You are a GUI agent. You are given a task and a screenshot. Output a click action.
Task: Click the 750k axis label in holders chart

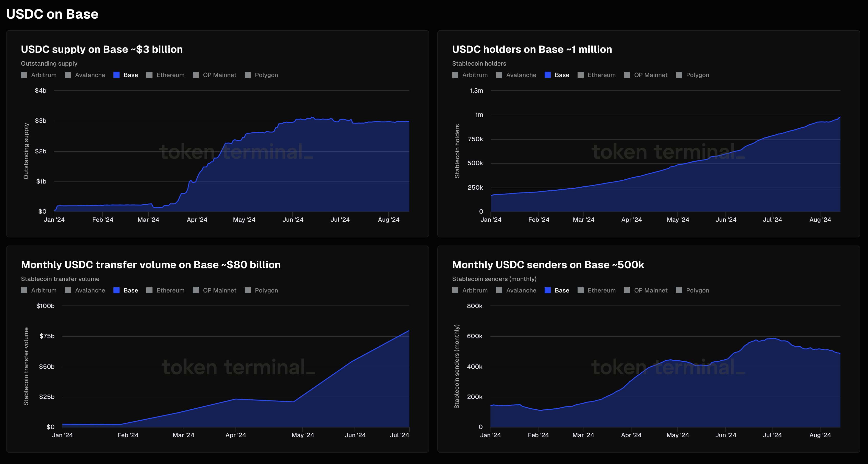click(x=475, y=139)
